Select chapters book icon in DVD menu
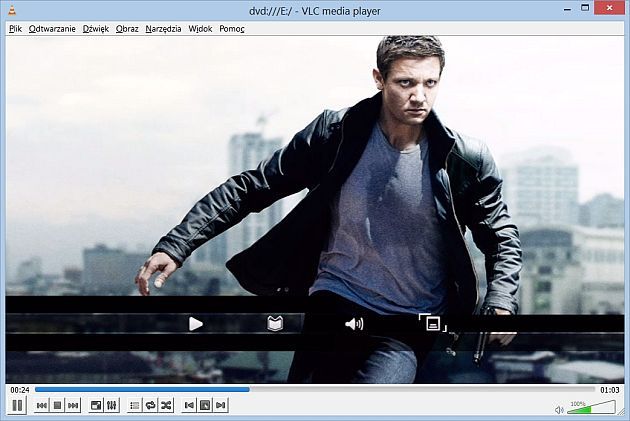Image resolution: width=630 pixels, height=421 pixels. (275, 323)
